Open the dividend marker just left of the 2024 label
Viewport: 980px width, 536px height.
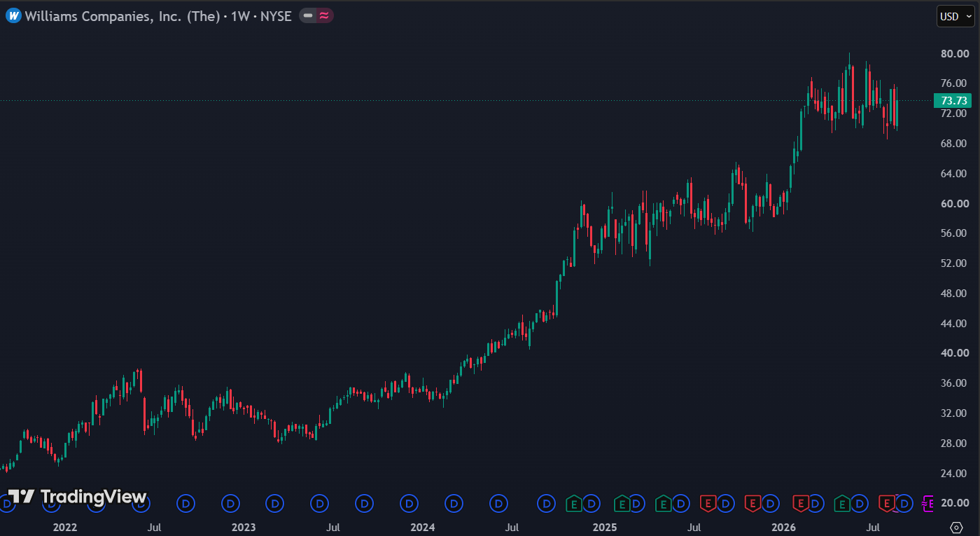click(409, 503)
